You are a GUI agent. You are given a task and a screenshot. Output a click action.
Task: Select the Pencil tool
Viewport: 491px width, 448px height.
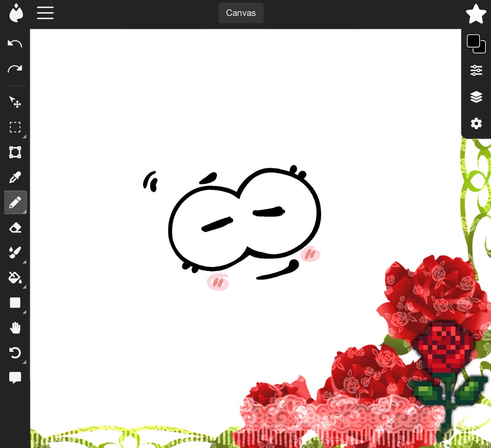15,202
